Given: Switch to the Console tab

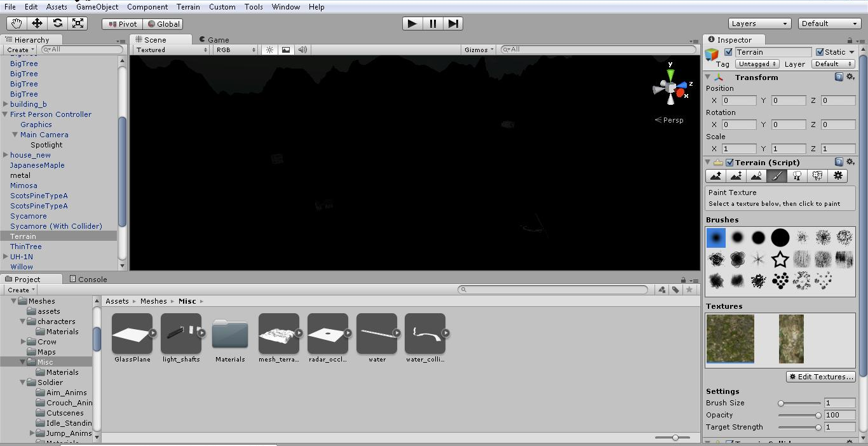Looking at the screenshot, I should (x=88, y=279).
